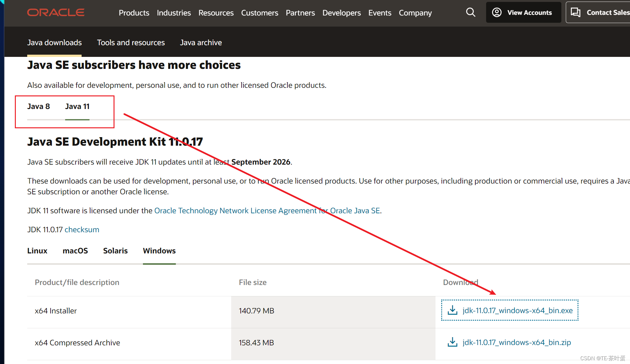Viewport: 630px width, 364px height.
Task: Click download icon beside jdk-11.0.17_windows-x64_bin.exe
Action: (453, 310)
